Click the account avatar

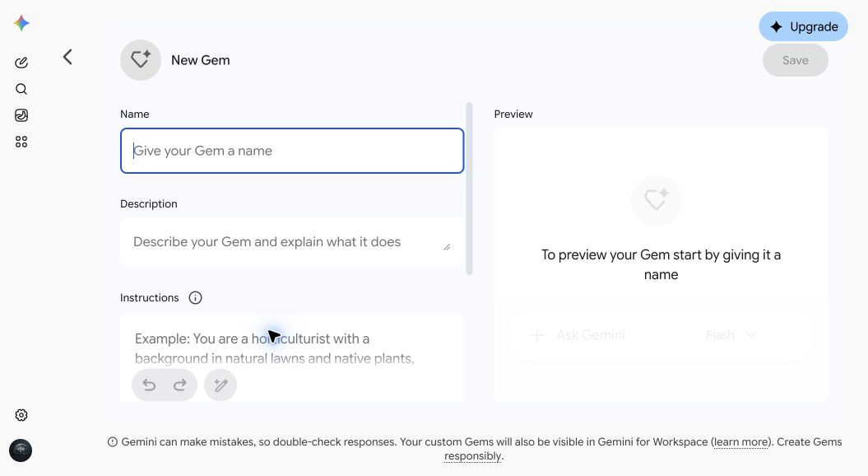(21, 450)
